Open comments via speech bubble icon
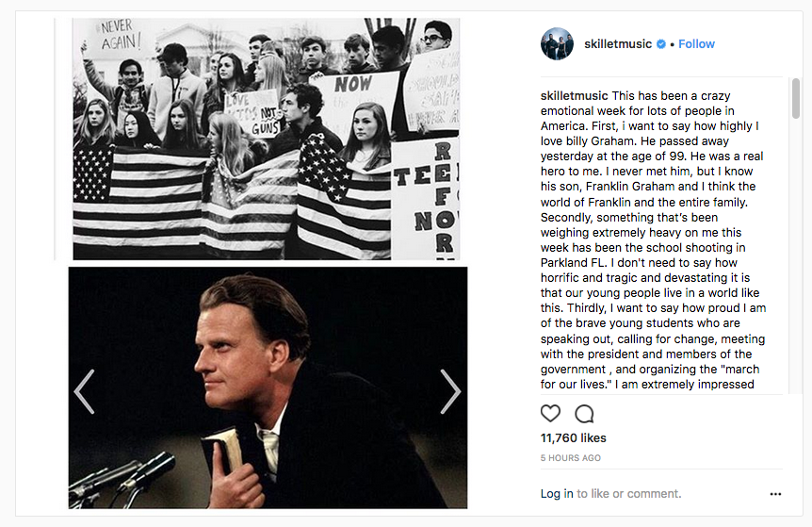The height and width of the screenshot is (527, 812). point(584,413)
